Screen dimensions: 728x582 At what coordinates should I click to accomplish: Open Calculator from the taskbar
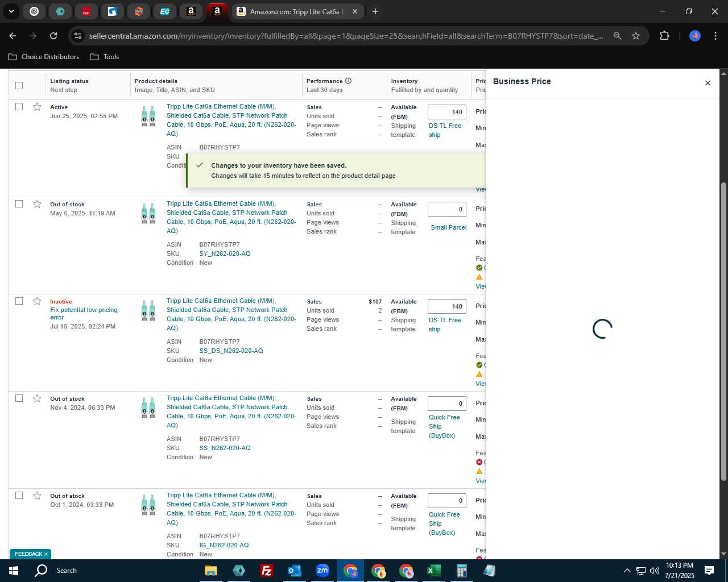(x=461, y=571)
